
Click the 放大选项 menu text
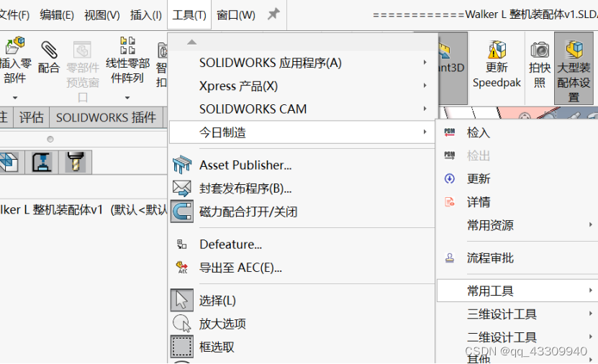click(x=222, y=324)
